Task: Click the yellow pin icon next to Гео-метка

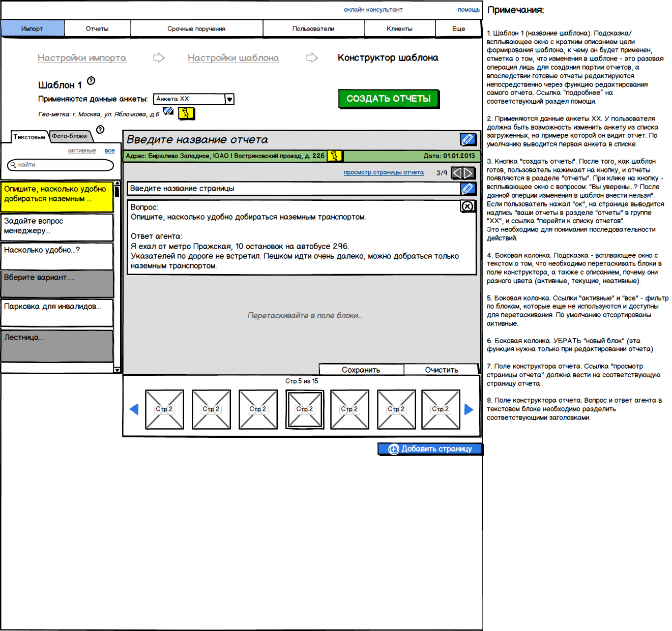Action: pos(186,113)
